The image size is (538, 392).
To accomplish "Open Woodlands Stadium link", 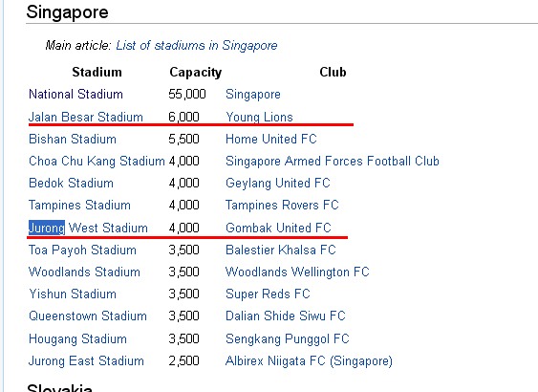I will 84,272.
